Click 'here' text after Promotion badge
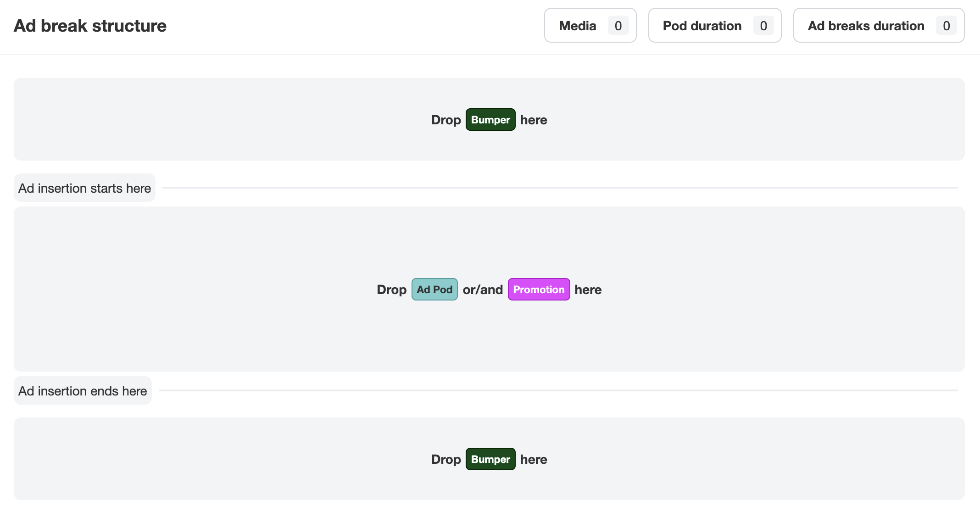980x512 pixels. pos(588,289)
